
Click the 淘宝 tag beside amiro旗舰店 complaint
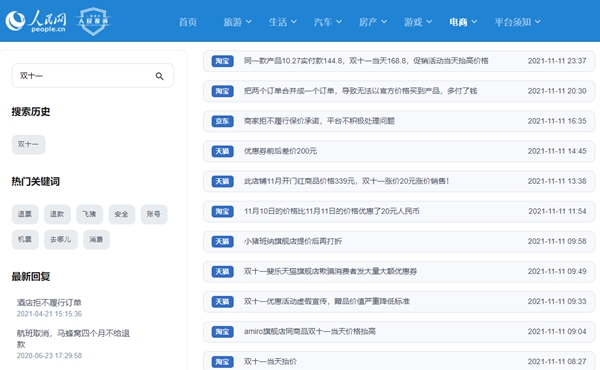[x=222, y=332]
